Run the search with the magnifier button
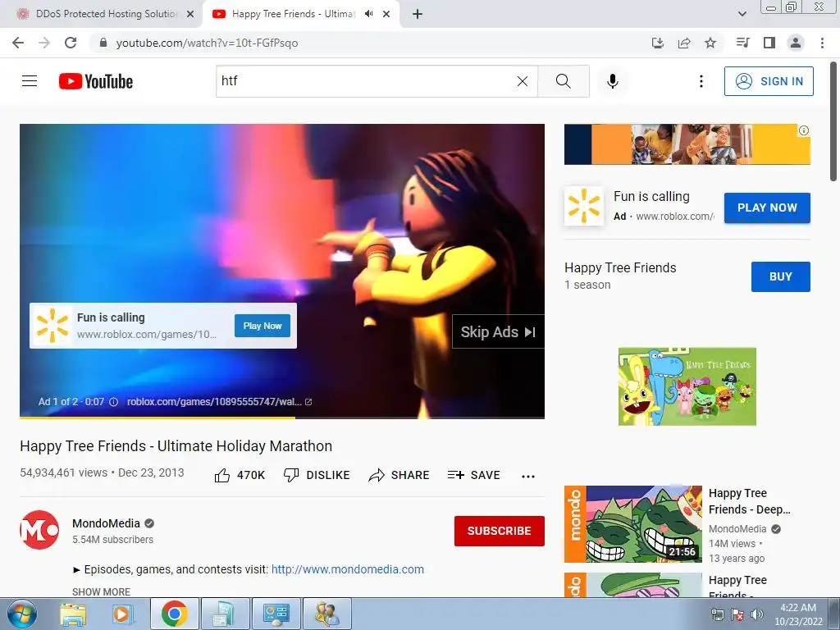 pos(563,81)
